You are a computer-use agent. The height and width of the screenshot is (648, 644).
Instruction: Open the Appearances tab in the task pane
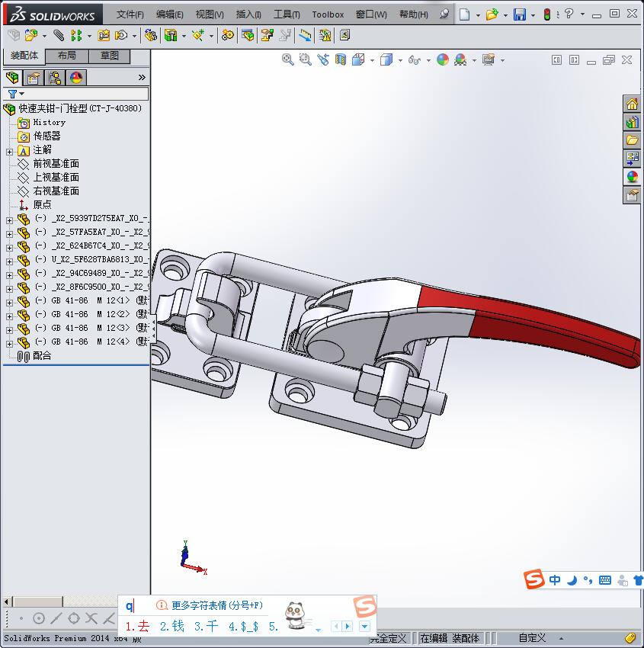tap(632, 176)
